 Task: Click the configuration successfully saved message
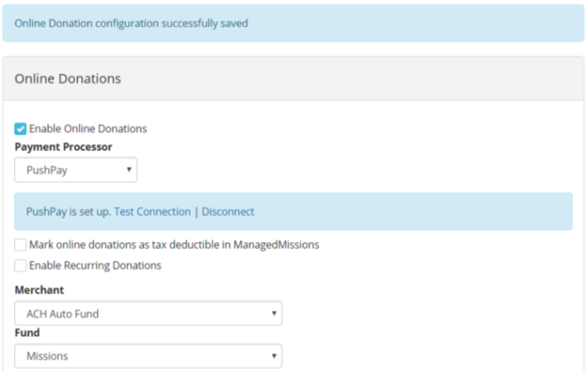point(132,23)
